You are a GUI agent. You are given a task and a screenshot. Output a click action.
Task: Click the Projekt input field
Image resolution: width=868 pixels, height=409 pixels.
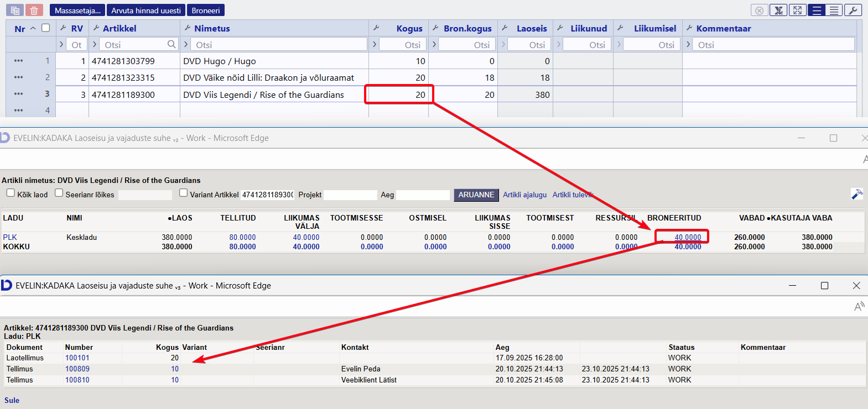tap(350, 195)
